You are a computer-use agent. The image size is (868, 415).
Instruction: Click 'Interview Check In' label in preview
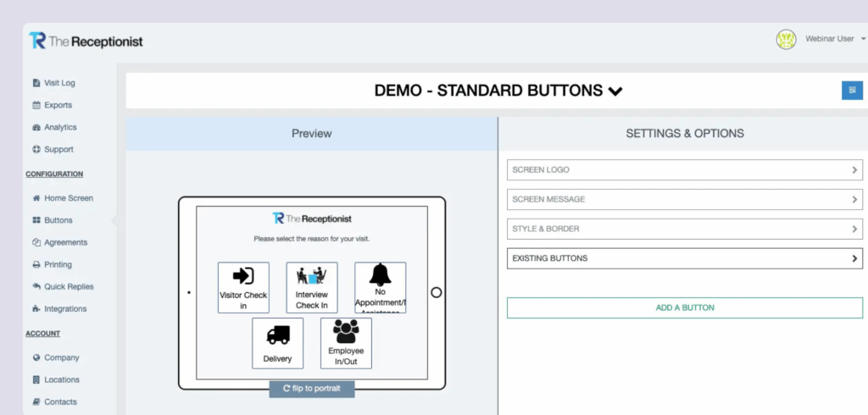(x=312, y=300)
